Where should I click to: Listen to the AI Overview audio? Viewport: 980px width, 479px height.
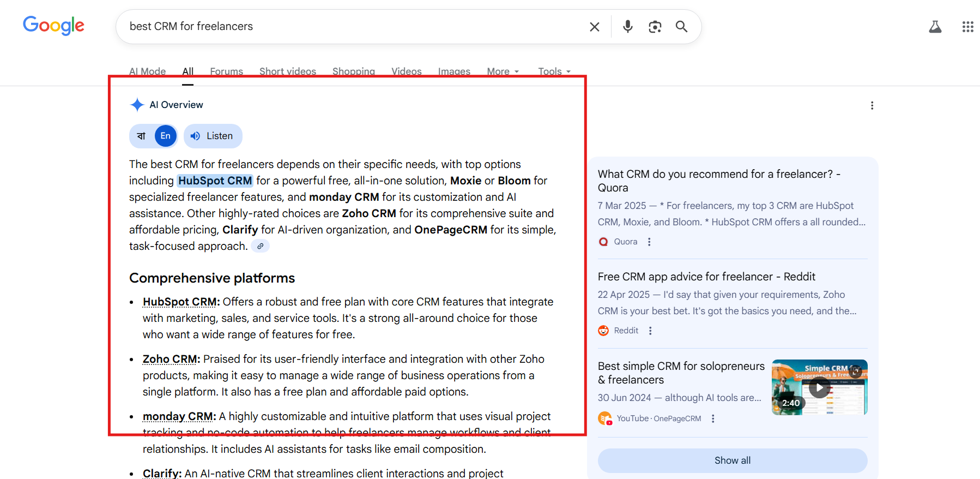[x=213, y=136]
